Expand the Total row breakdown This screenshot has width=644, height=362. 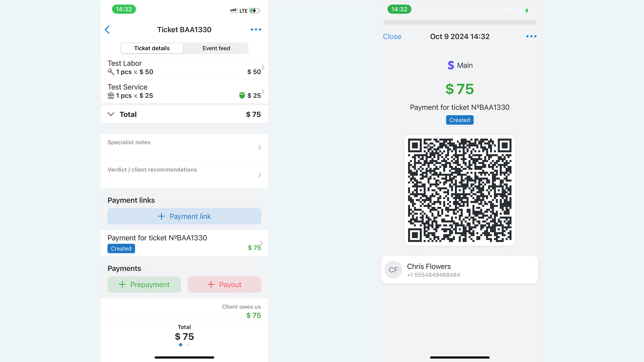coord(111,114)
